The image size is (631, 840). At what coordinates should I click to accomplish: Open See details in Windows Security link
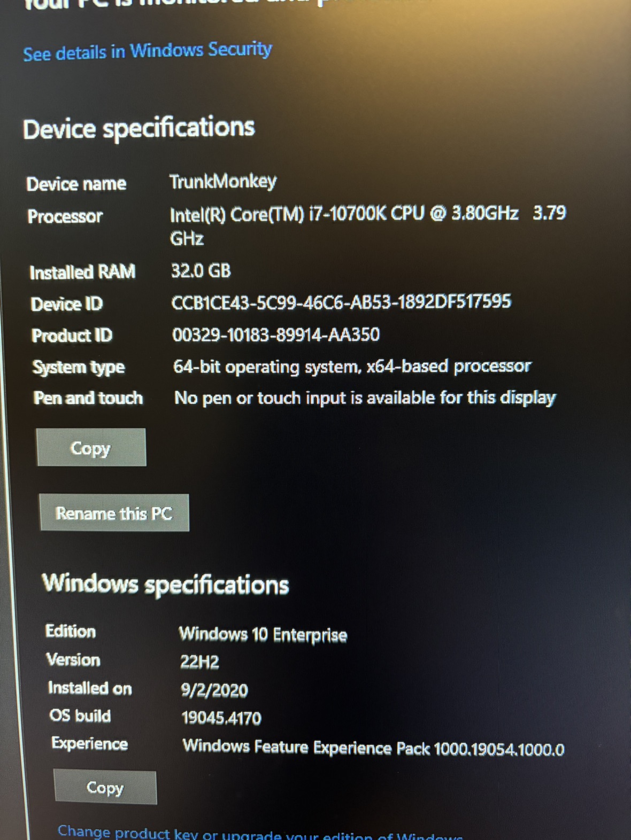pos(148,51)
